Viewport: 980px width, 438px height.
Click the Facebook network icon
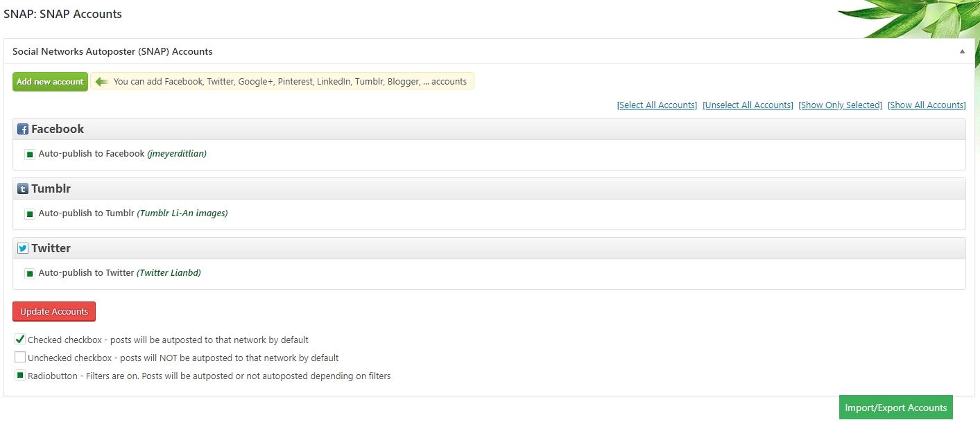(x=23, y=130)
